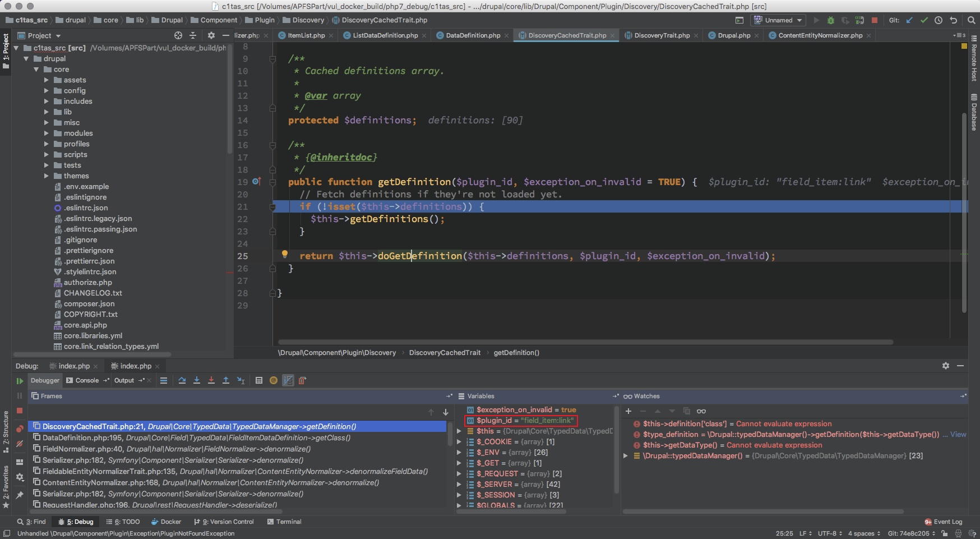Expand the $_SERVER variable node

click(x=459, y=485)
